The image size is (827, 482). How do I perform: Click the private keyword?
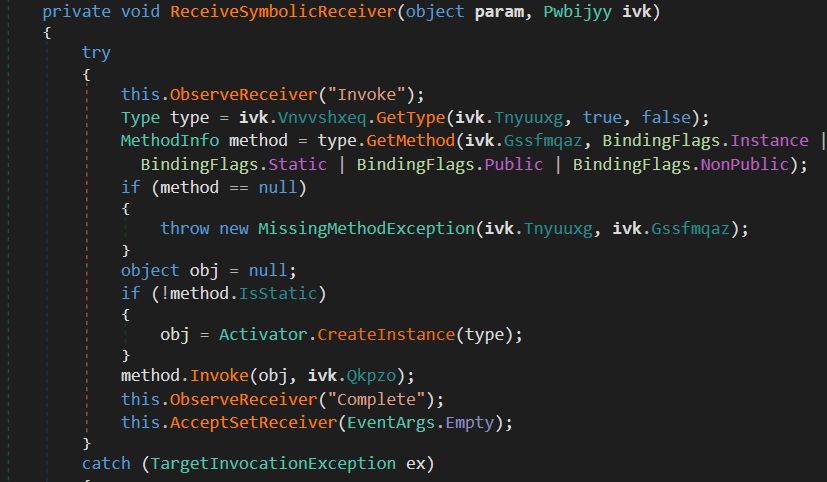pyautogui.click(x=76, y=12)
